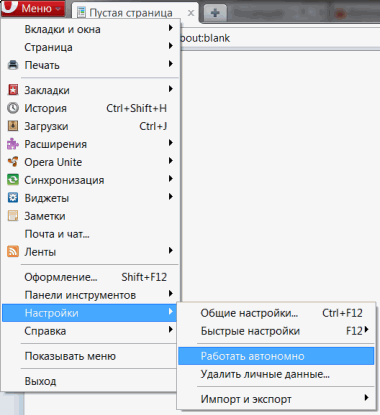Expand Быстрые настройки submenu

[x=276, y=331]
